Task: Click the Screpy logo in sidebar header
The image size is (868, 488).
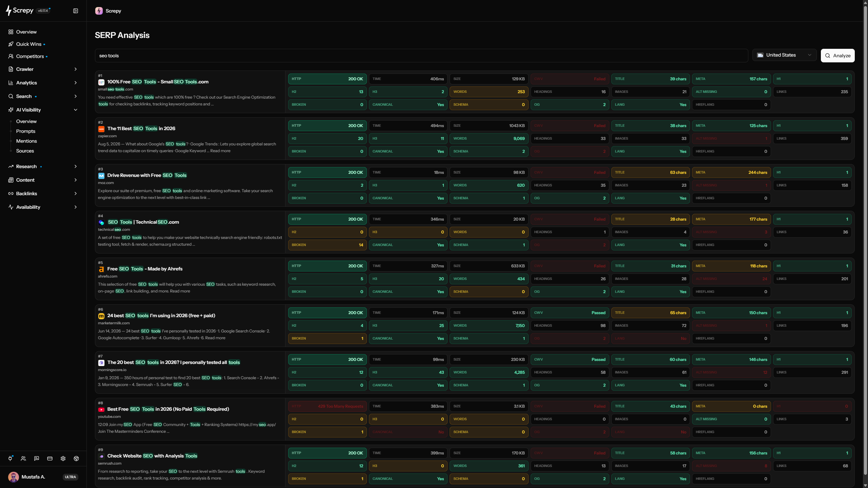Action: (20, 11)
